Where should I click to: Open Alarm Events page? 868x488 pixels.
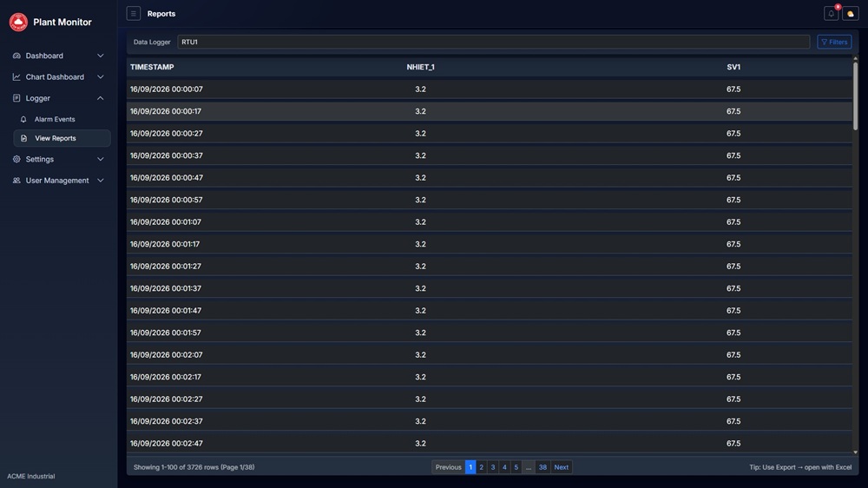pos(62,119)
